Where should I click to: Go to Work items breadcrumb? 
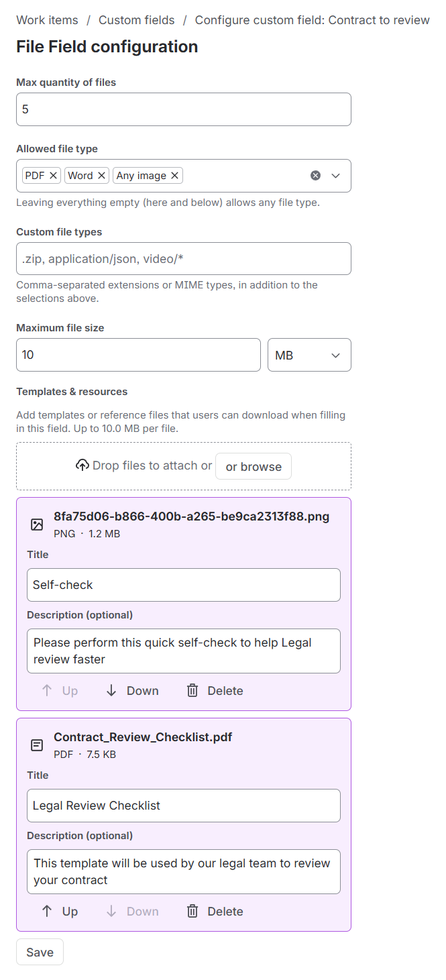click(x=47, y=20)
